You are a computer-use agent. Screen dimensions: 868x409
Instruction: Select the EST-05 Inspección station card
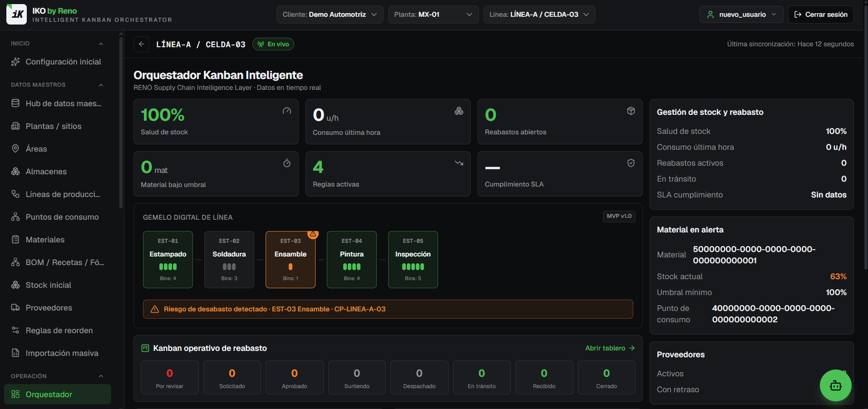coord(413,260)
